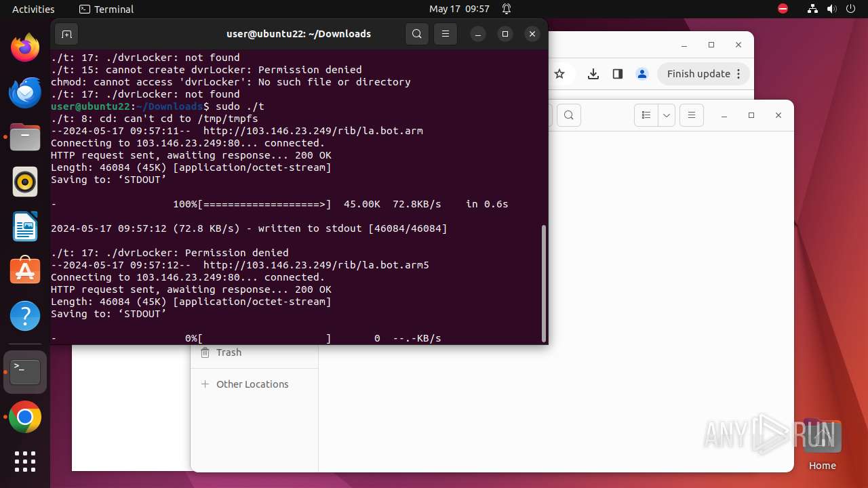This screenshot has width=868, height=488.
Task: Click network status icon
Action: pyautogui.click(x=813, y=9)
